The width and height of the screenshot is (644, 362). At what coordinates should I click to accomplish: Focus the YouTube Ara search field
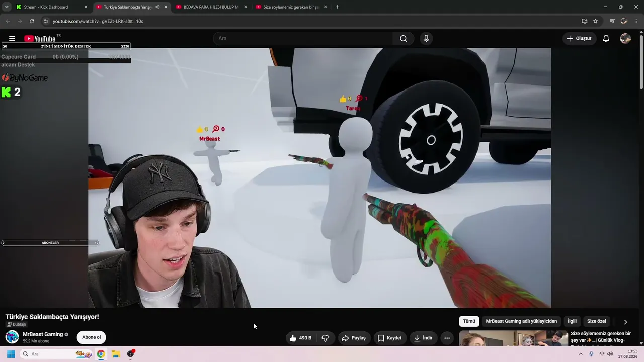(x=303, y=39)
